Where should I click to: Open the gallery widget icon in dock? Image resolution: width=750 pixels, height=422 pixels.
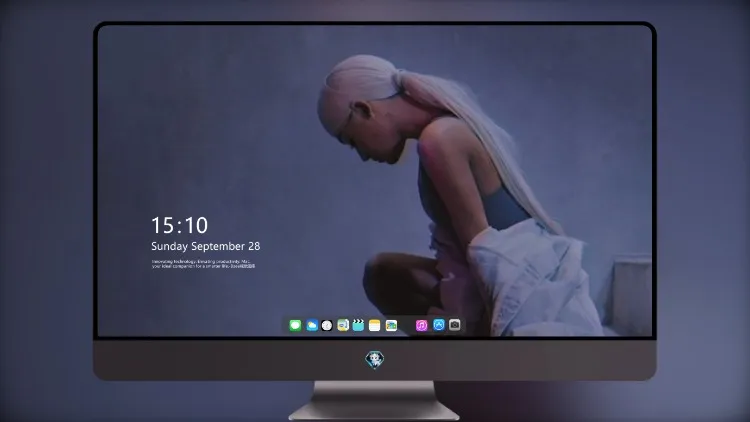(391, 325)
